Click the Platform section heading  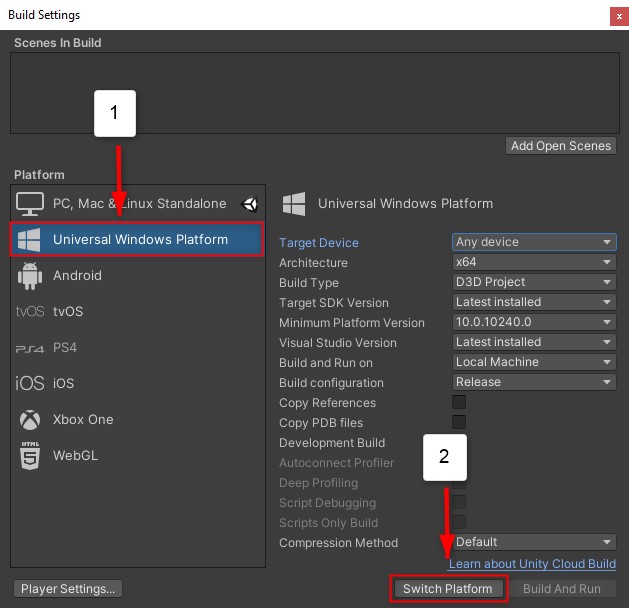(39, 175)
